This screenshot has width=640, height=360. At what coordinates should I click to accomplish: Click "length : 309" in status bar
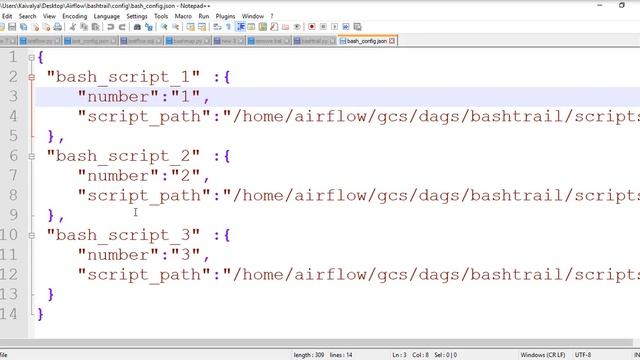point(309,355)
